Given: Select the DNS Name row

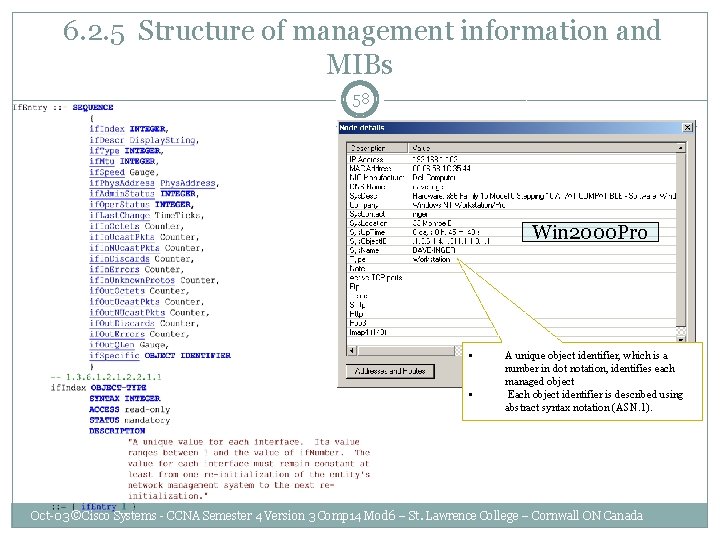Looking at the screenshot, I should click(512, 186).
